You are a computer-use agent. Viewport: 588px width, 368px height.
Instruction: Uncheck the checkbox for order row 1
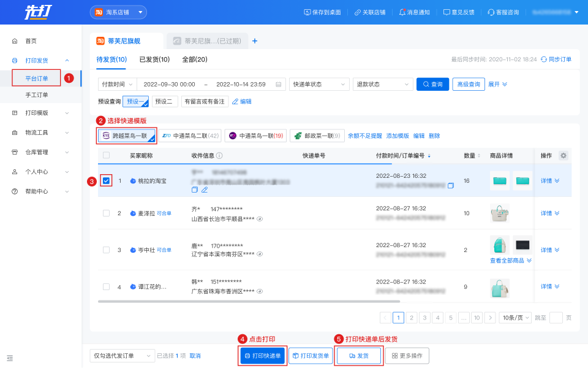(x=107, y=181)
